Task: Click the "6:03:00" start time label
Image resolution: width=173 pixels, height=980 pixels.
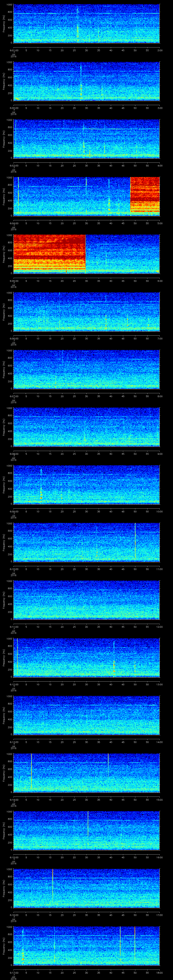Action: coord(14,166)
